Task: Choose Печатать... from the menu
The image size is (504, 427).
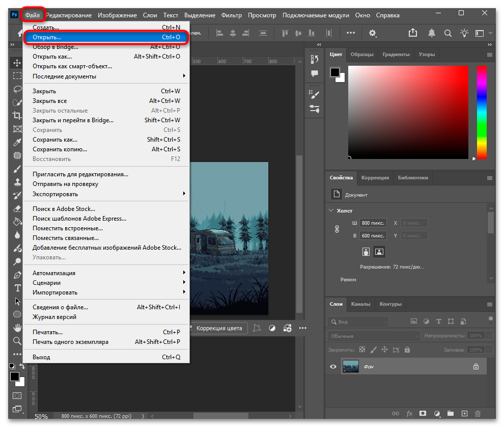Action: [106, 332]
